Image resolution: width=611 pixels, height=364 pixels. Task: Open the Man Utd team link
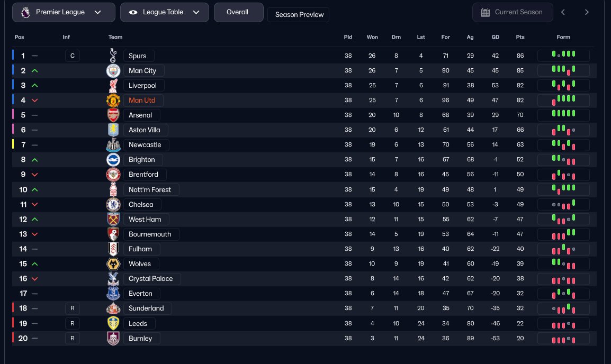(142, 100)
